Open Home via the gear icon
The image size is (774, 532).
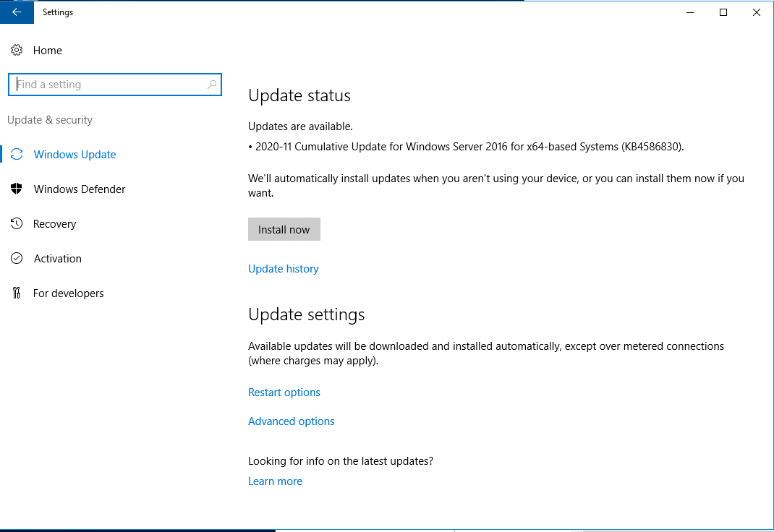17,51
